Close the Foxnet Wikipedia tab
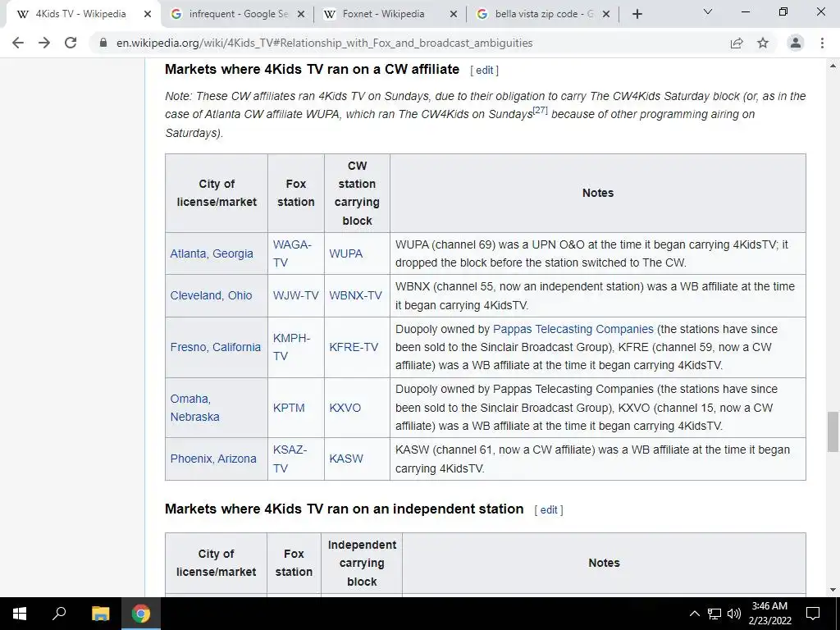This screenshot has width=840, height=630. (453, 14)
